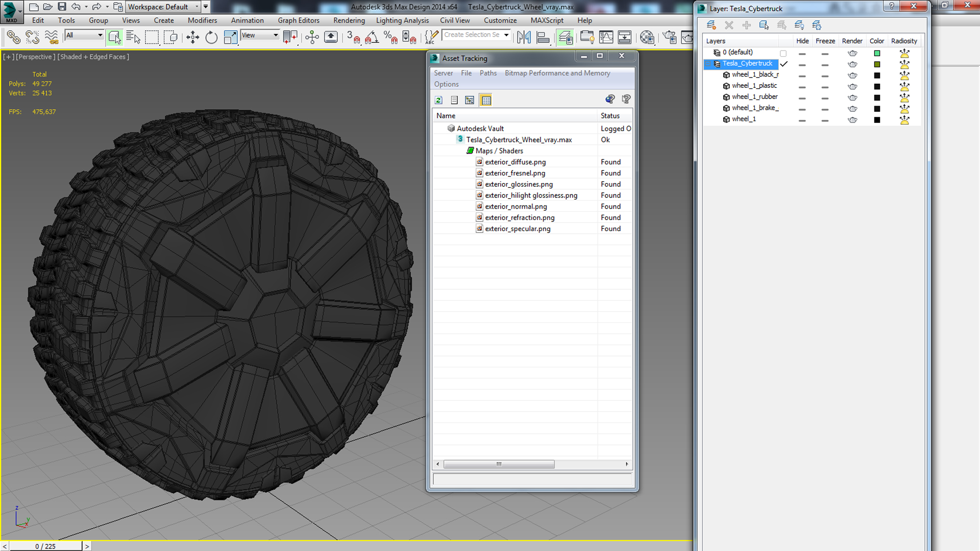The height and width of the screenshot is (551, 980).
Task: Open the application MXD menu button
Action: [x=11, y=11]
